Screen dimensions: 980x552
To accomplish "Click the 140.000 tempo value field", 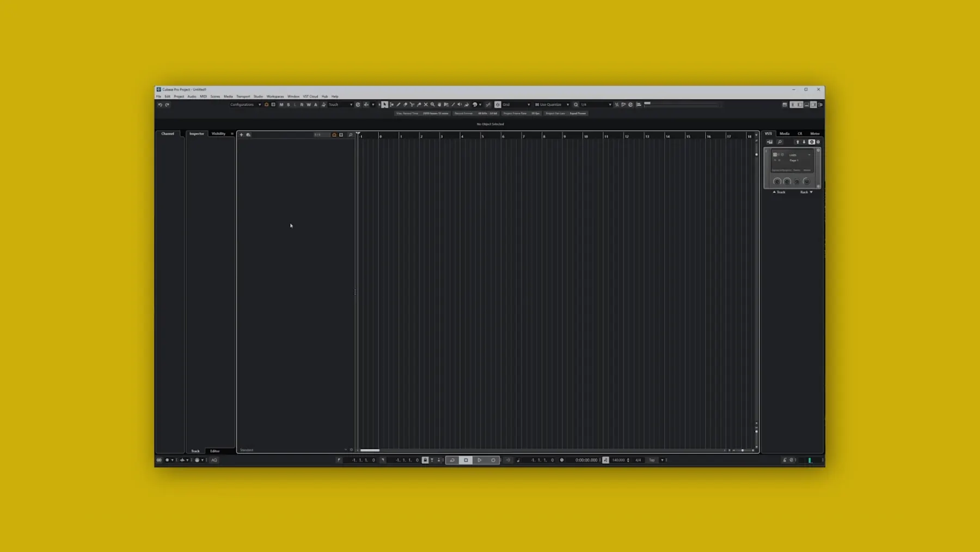I will tap(618, 460).
